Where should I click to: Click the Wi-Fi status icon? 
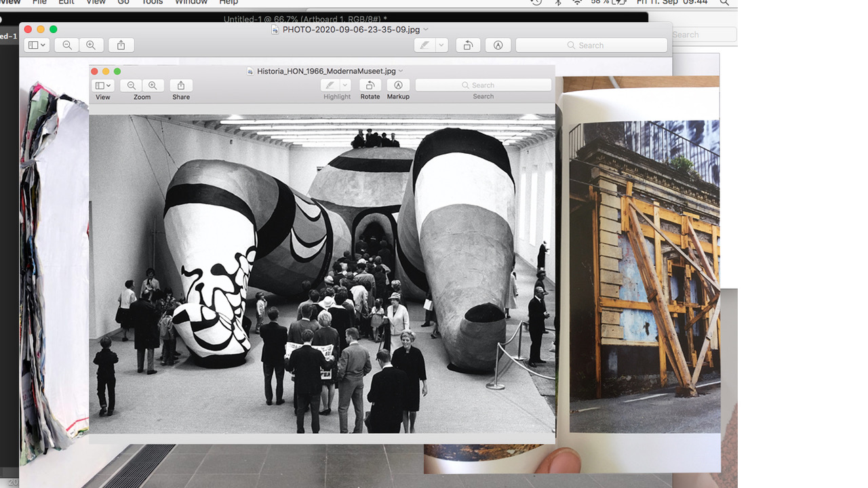tap(577, 3)
